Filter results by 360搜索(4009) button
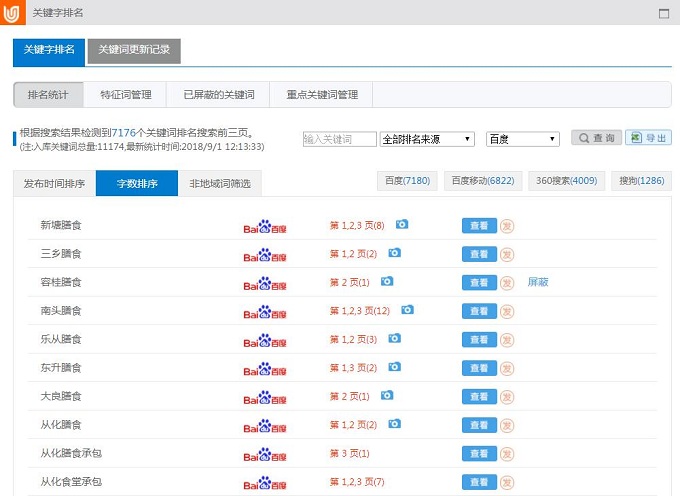The height and width of the screenshot is (496, 680). [566, 181]
